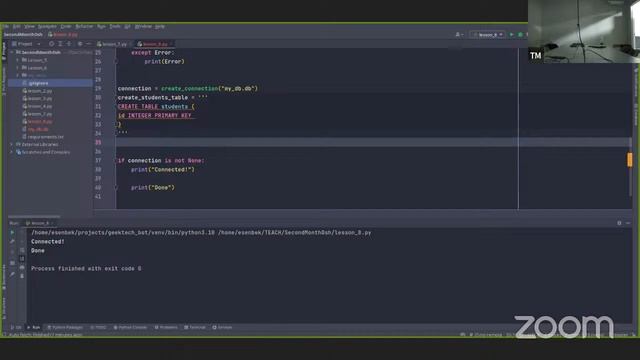Hide the Run panel with minus icon
The width and height of the screenshot is (640, 360).
coord(628,223)
